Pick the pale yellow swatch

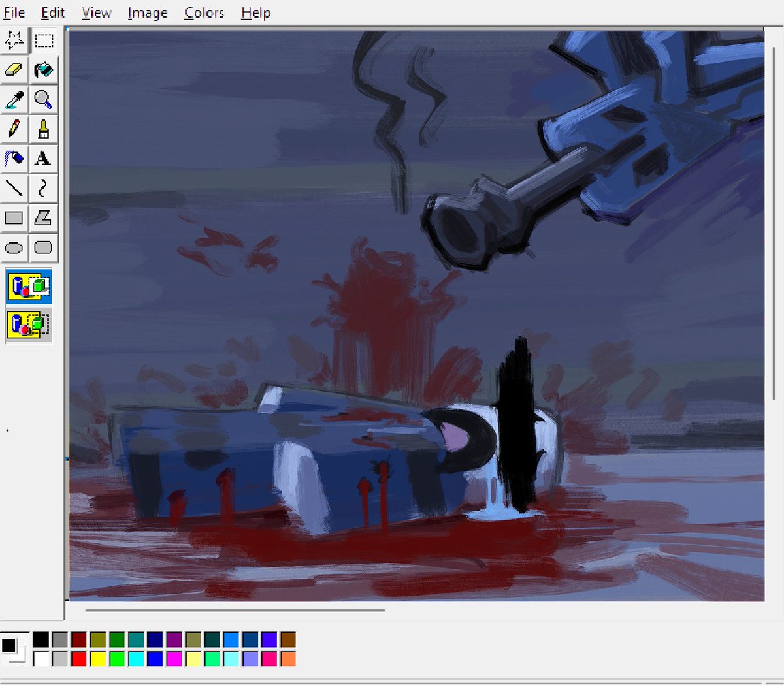click(193, 658)
